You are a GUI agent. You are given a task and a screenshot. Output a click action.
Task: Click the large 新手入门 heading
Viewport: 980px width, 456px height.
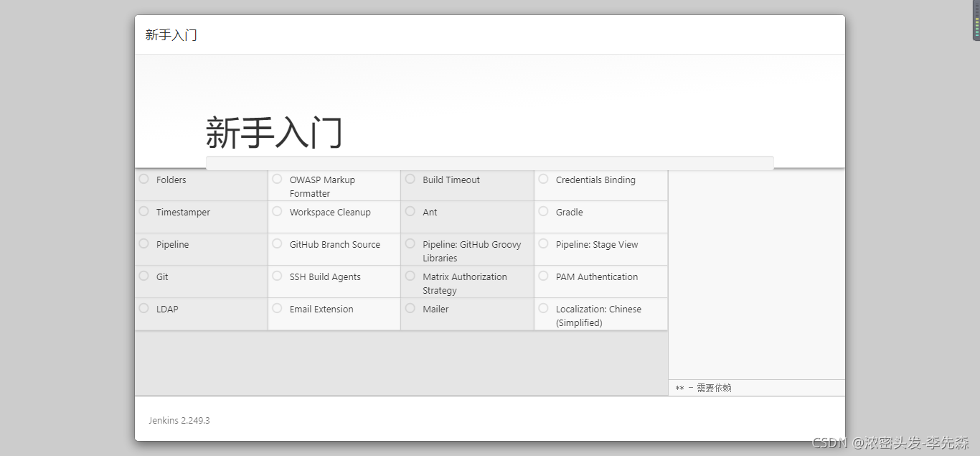tap(274, 133)
